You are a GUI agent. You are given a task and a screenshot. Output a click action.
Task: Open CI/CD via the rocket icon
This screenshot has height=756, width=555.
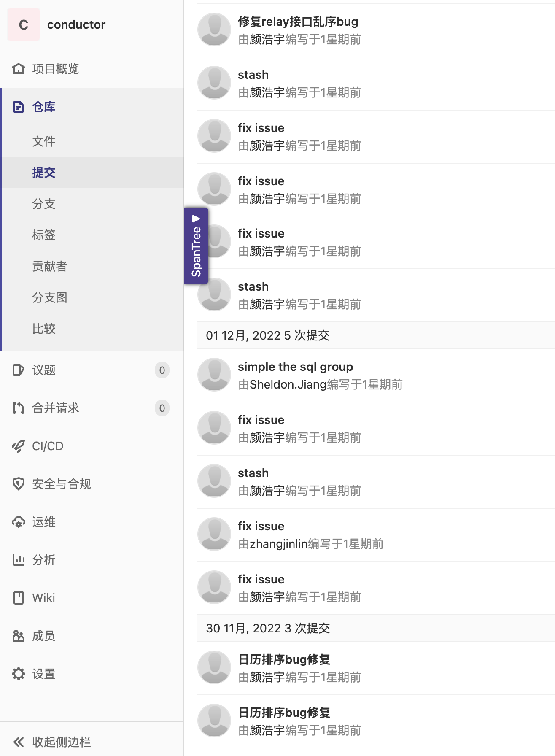coord(18,446)
